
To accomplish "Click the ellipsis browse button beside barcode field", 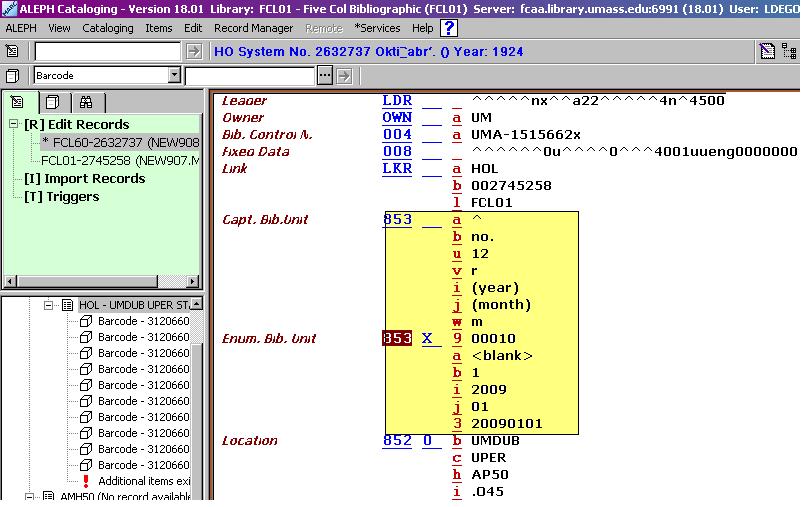I will [x=324, y=75].
